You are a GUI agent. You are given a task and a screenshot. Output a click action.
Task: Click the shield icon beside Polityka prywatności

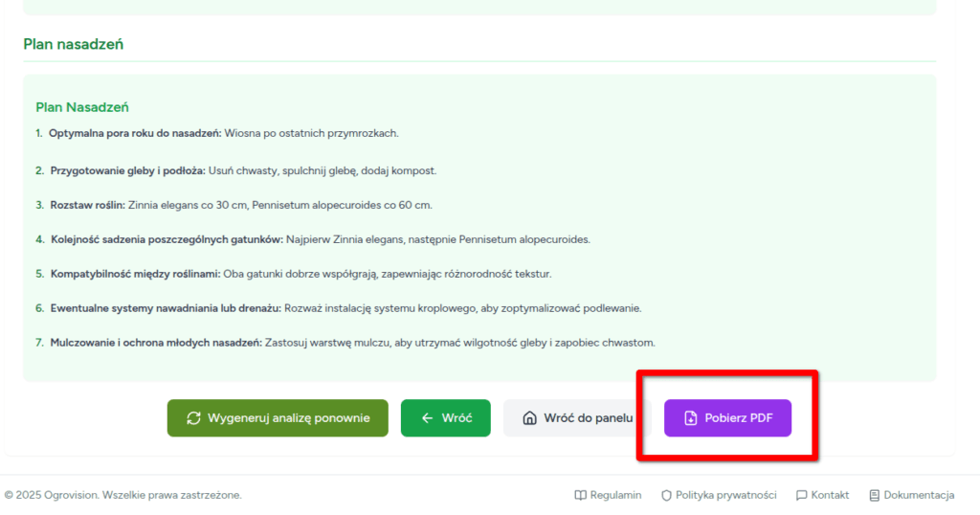pos(666,495)
